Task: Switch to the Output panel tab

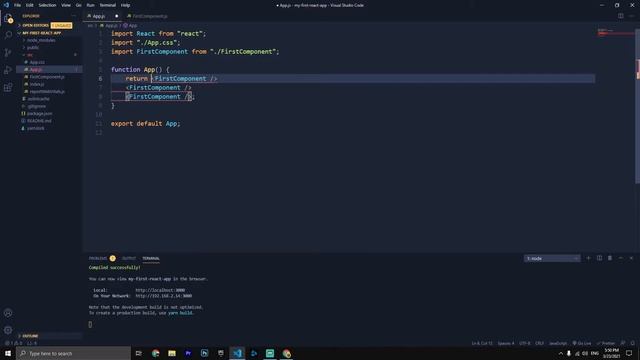Action: [129, 258]
